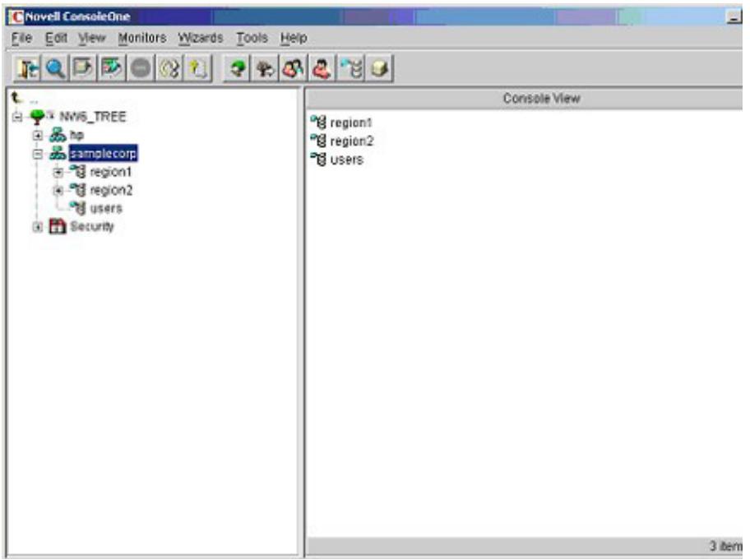The width and height of the screenshot is (750, 560).
Task: Click the exit door toolbar icon
Action: click(27, 68)
